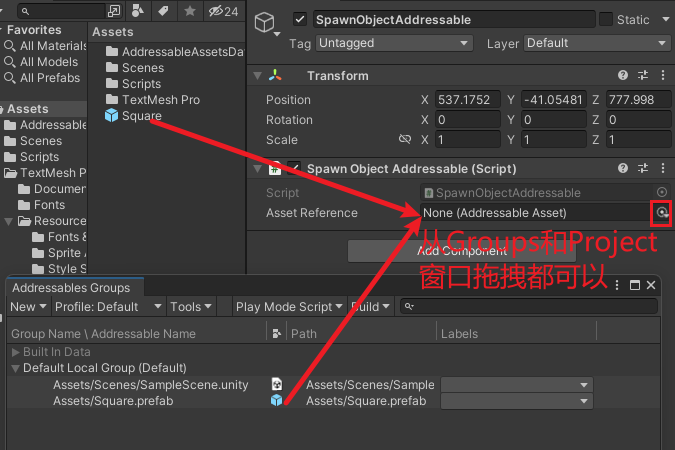Open the Play Mode Script menu
Viewport: 675px width, 450px height.
(289, 307)
